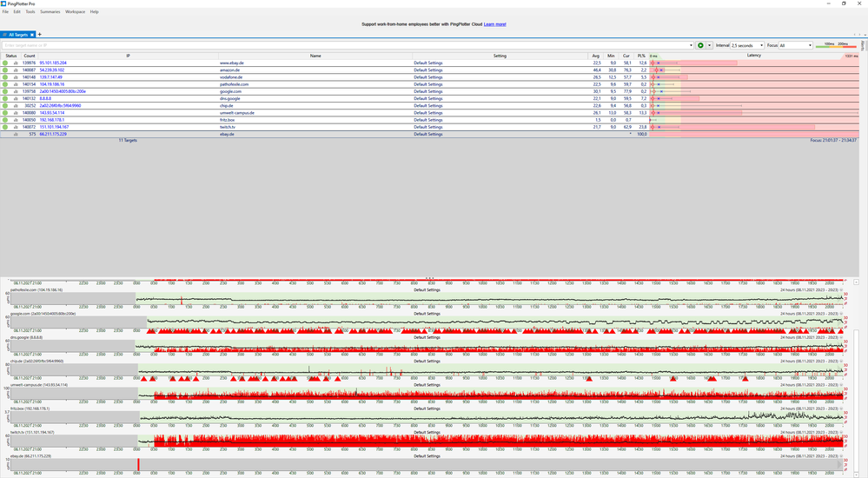This screenshot has width=868, height=478.
Task: Expand the Alerts side panel
Action: tap(863, 45)
